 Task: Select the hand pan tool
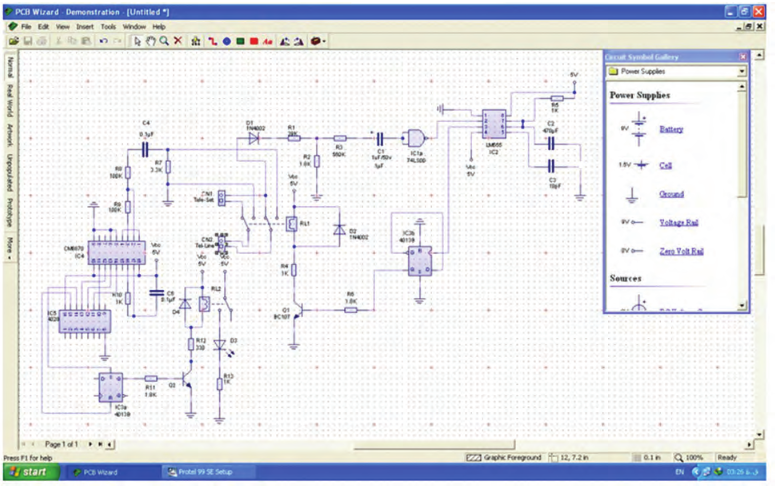tap(151, 41)
